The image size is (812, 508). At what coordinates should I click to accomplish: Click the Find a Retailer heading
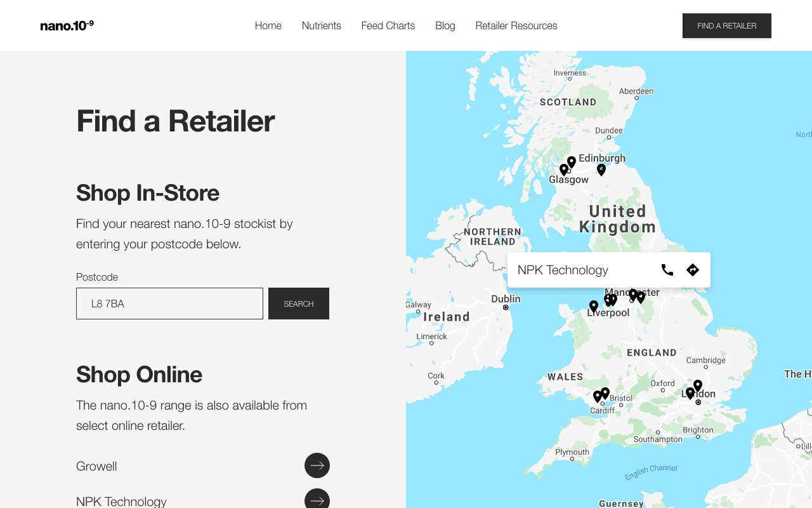(175, 121)
